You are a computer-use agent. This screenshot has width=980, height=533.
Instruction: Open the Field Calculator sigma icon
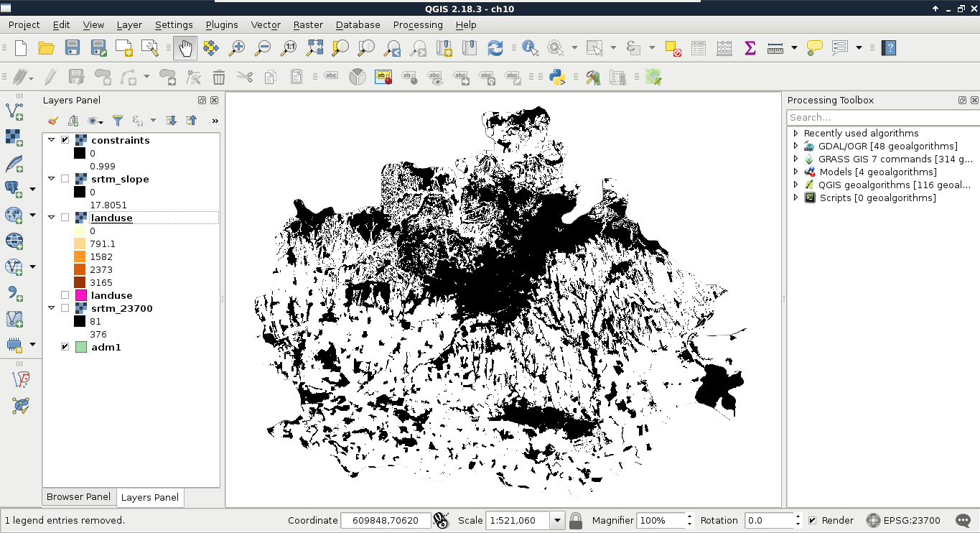(750, 48)
